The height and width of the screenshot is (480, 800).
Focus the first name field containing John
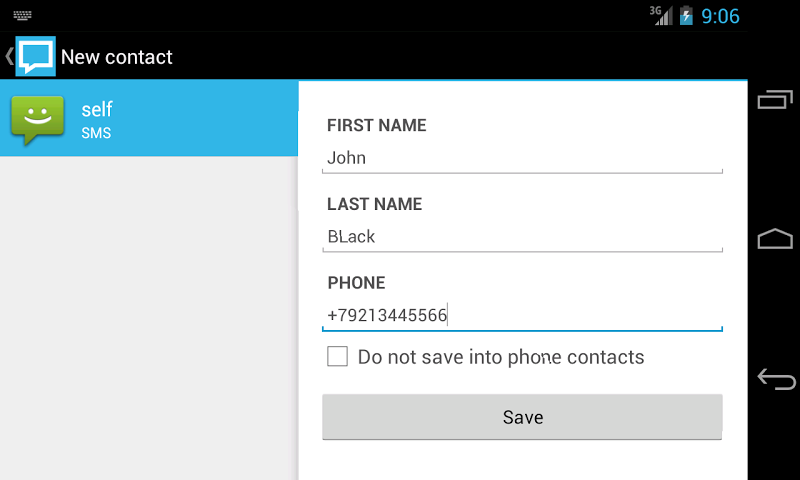522,158
